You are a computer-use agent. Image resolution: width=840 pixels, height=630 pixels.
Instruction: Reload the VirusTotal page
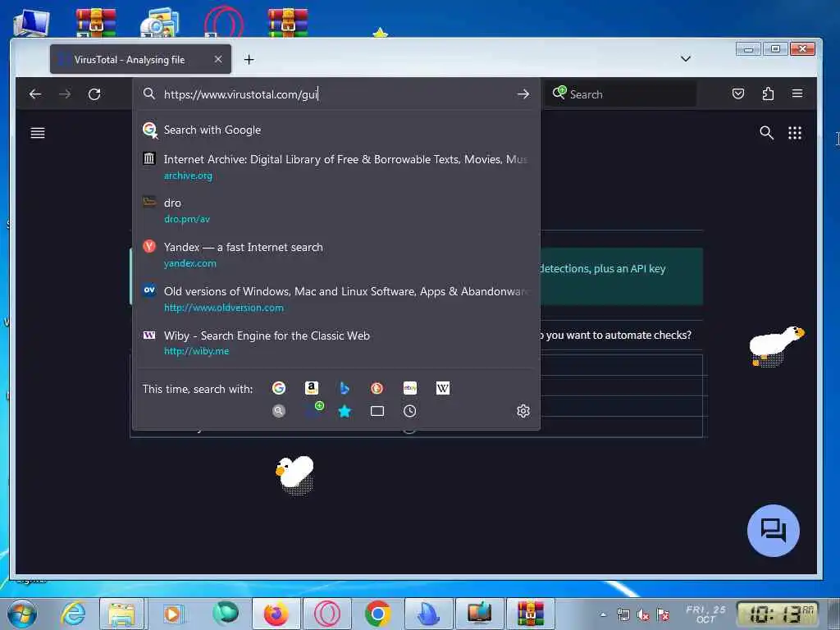click(x=94, y=94)
